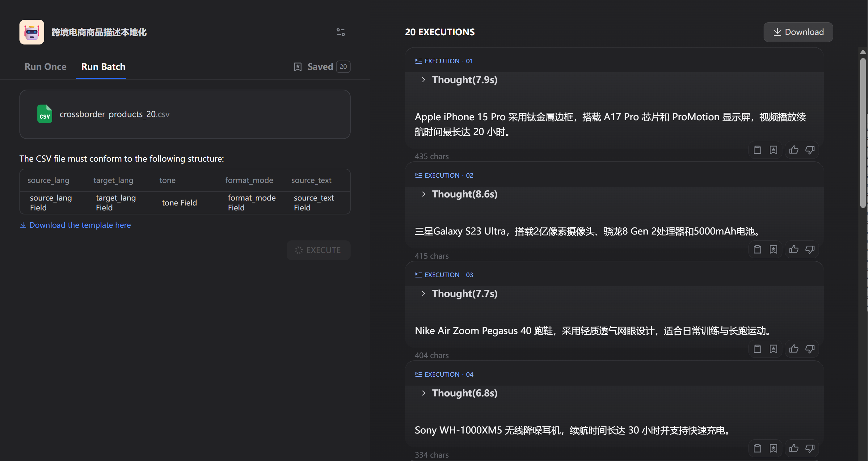868x461 pixels.
Task: Click the Saved bookmark icon
Action: [297, 67]
